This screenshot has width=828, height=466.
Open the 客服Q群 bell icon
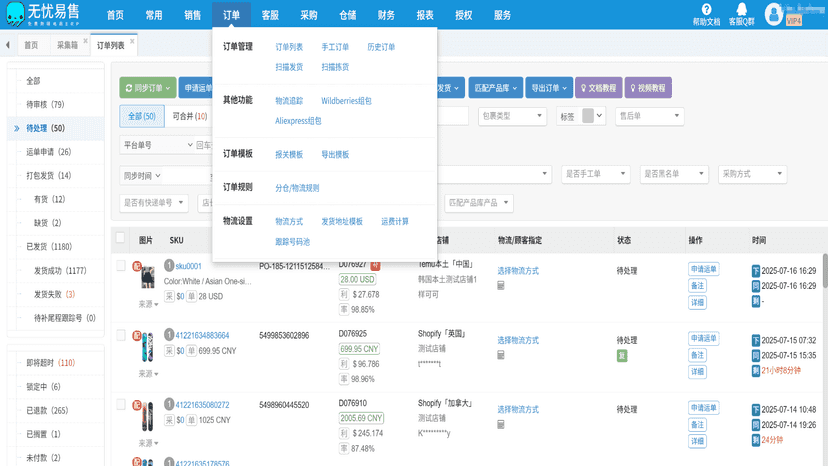point(741,10)
